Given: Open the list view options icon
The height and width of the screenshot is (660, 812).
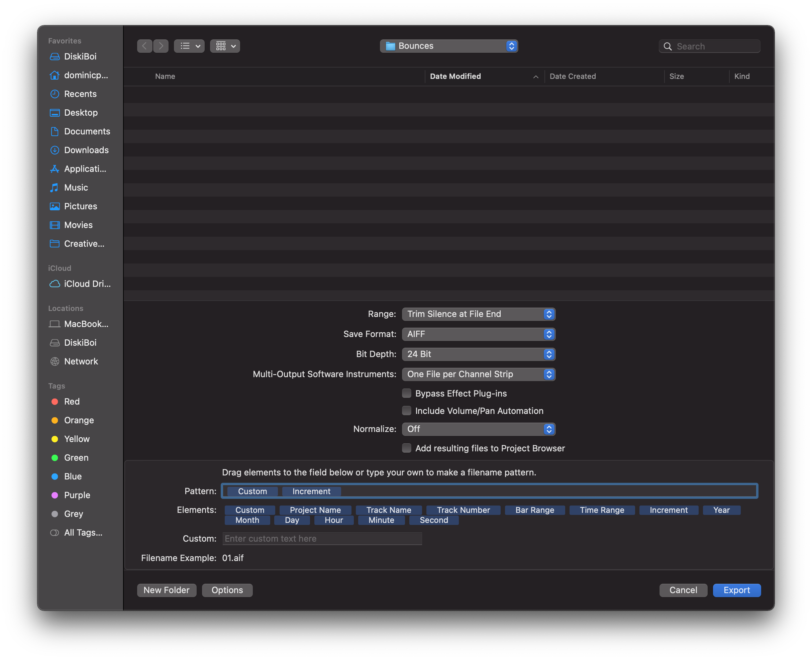Looking at the screenshot, I should click(x=189, y=46).
